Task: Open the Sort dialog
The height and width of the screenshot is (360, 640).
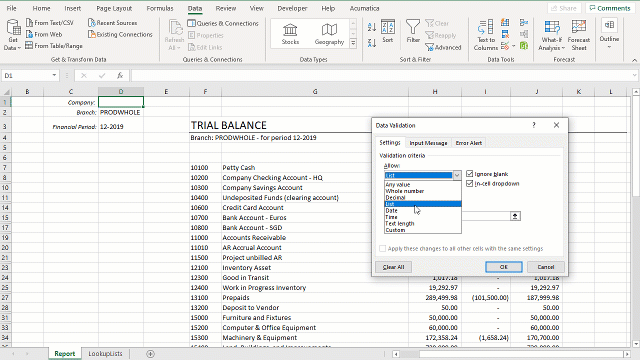Action: click(388, 31)
